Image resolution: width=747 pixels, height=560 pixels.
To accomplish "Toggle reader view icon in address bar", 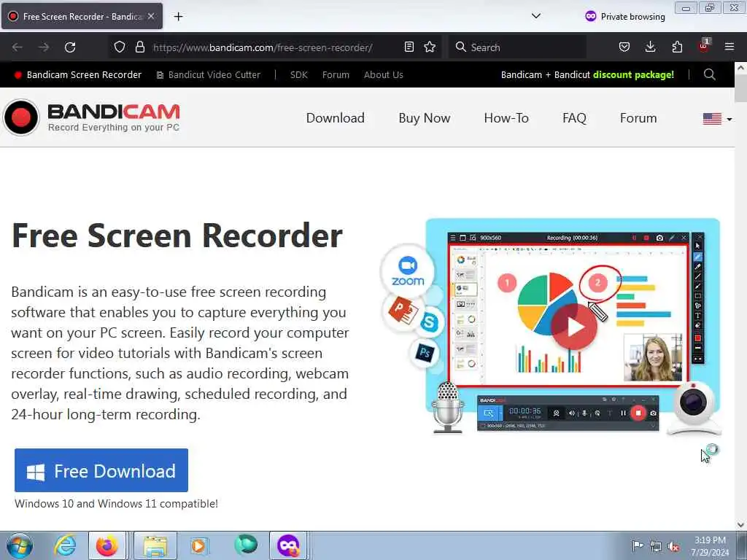I will 409,47.
